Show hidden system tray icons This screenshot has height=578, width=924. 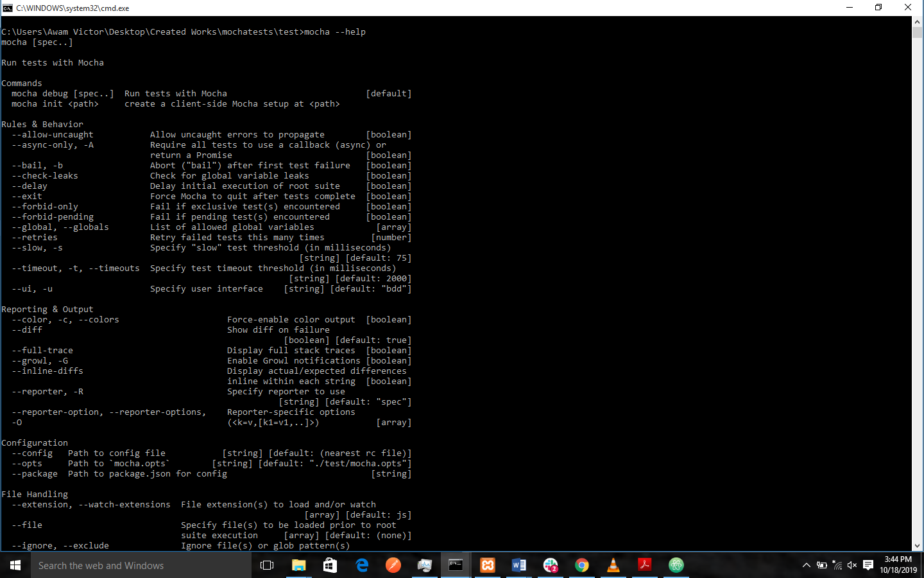(x=806, y=565)
